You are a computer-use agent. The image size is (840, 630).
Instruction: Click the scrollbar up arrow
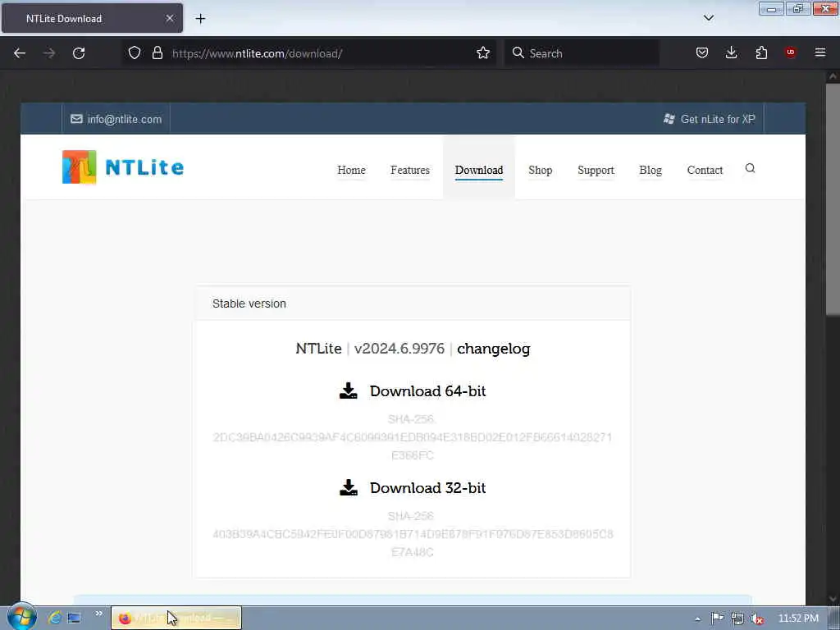(833, 76)
